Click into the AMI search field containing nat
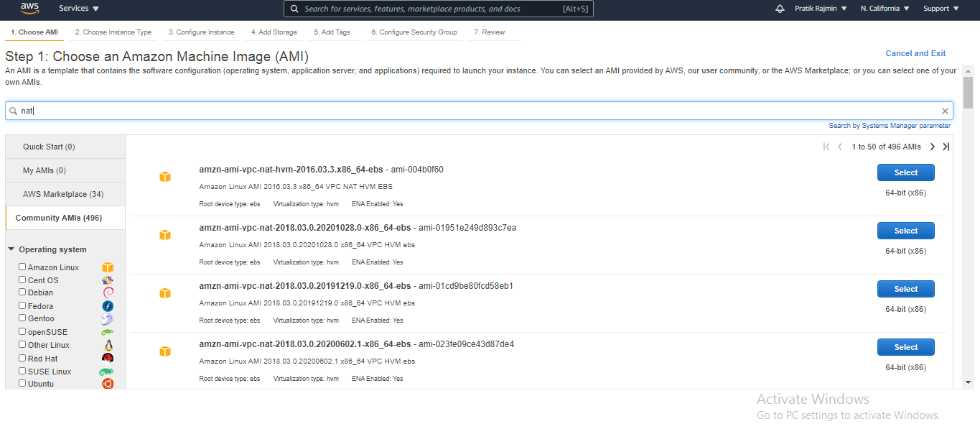The image size is (980, 424). 479,111
